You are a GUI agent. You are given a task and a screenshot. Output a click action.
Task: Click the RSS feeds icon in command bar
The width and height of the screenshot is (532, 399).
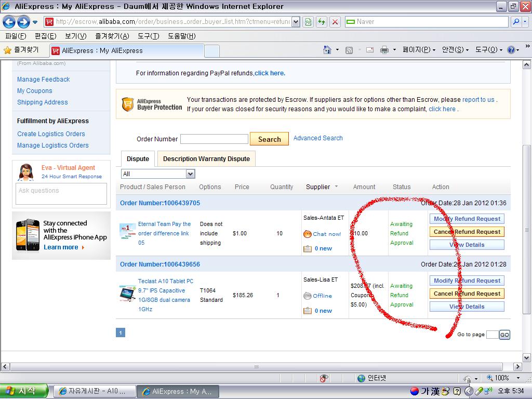coord(349,50)
